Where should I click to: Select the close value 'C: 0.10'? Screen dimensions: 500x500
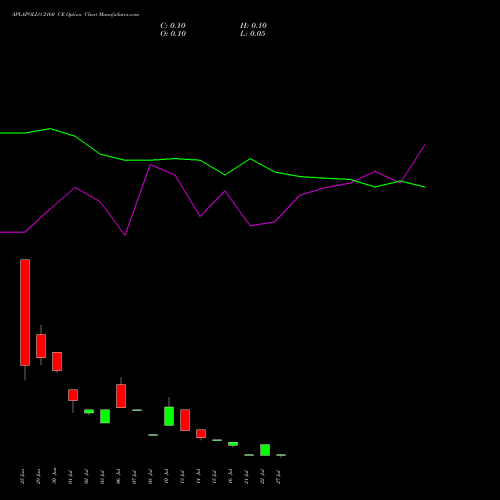point(173,26)
